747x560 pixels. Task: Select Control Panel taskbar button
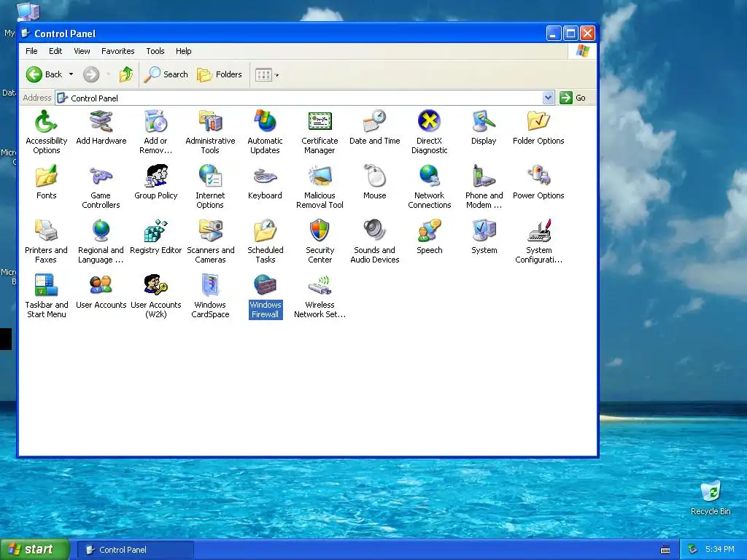(x=135, y=550)
